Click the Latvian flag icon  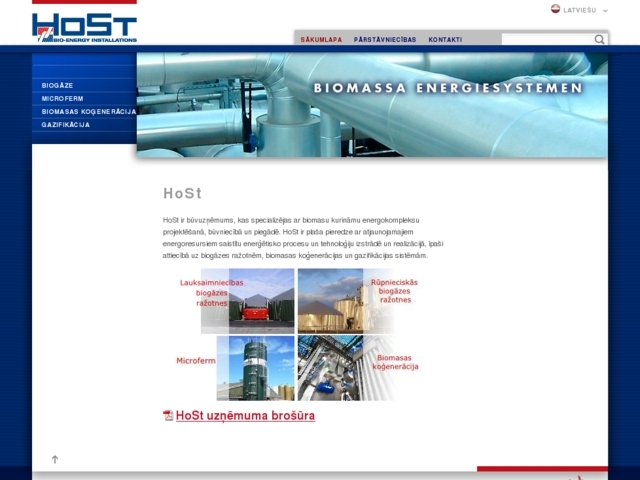555,9
